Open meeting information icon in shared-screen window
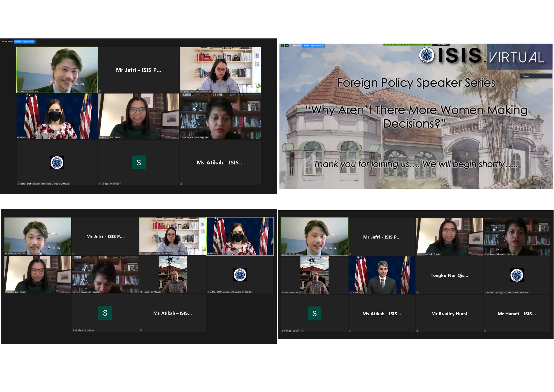Viewport: 554px width, 392px height. [282, 45]
